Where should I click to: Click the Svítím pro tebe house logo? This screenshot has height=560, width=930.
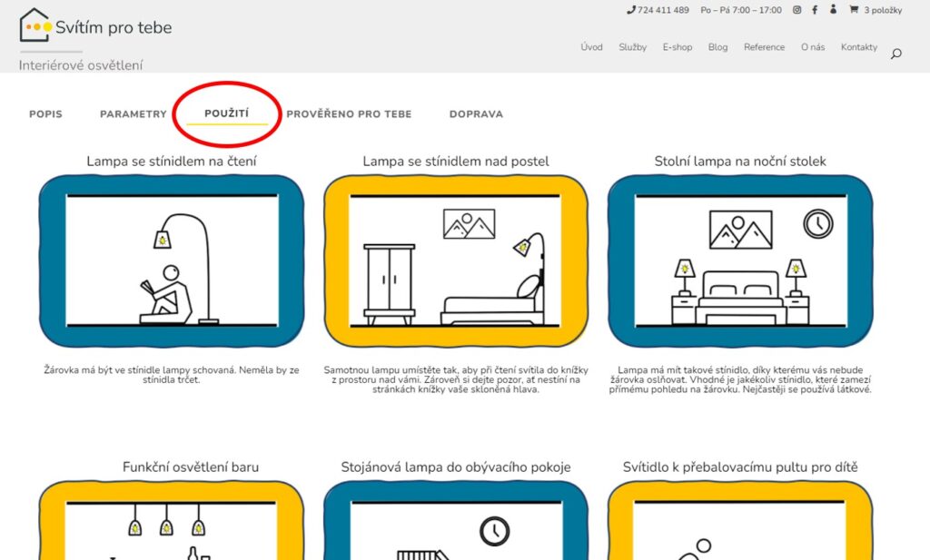(35, 25)
